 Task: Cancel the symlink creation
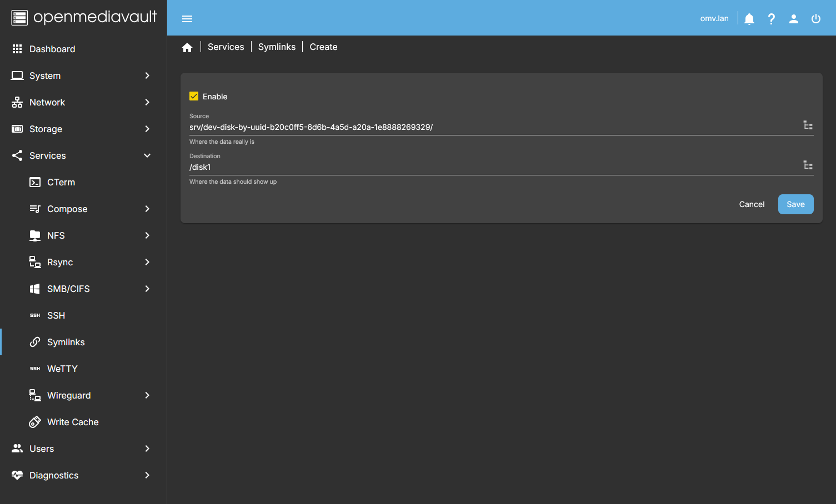tap(752, 204)
